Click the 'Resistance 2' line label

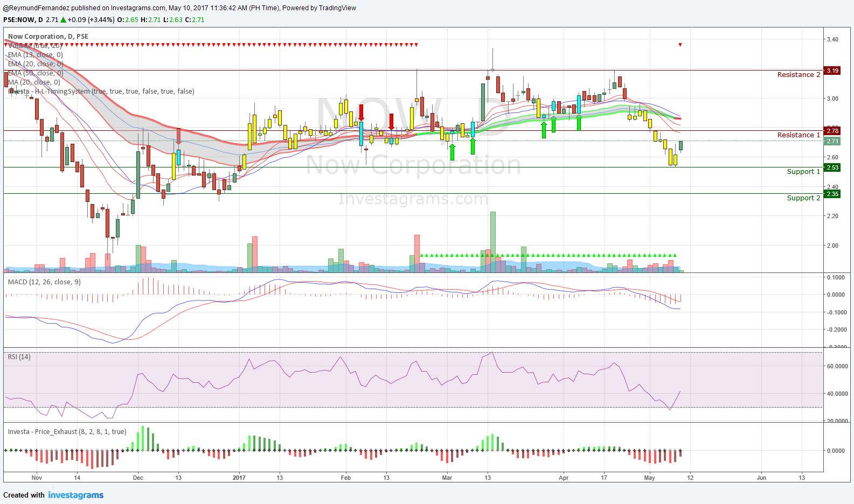point(799,75)
